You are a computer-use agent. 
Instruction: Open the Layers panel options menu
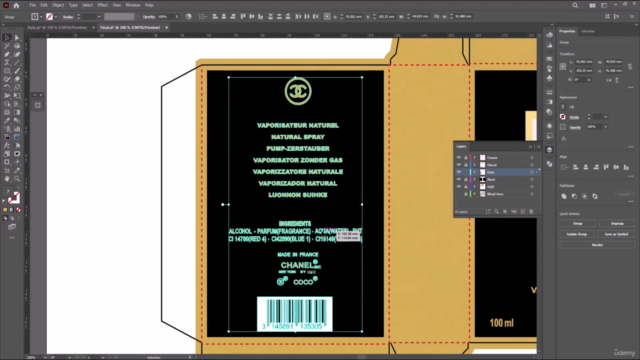tap(538, 147)
